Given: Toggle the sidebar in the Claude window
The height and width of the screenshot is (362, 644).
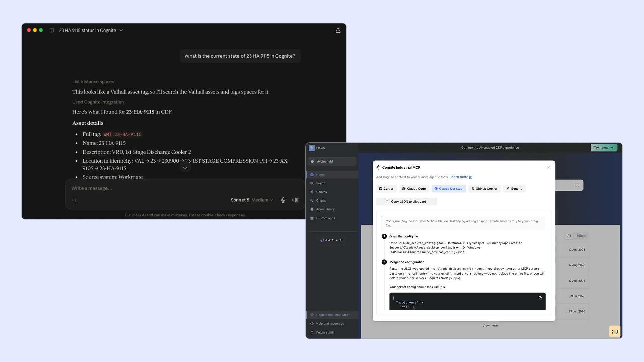Looking at the screenshot, I should [x=51, y=30].
